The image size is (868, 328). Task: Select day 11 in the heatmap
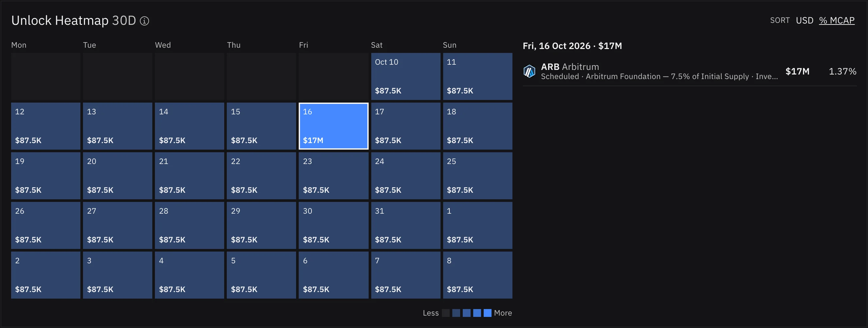(x=477, y=76)
